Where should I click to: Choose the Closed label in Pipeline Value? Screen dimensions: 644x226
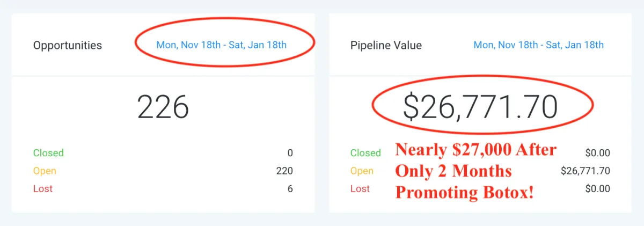point(365,153)
